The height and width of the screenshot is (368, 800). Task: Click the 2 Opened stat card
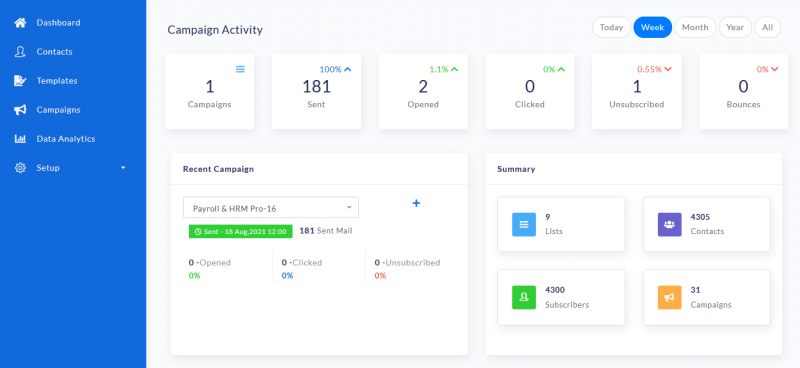(x=423, y=91)
